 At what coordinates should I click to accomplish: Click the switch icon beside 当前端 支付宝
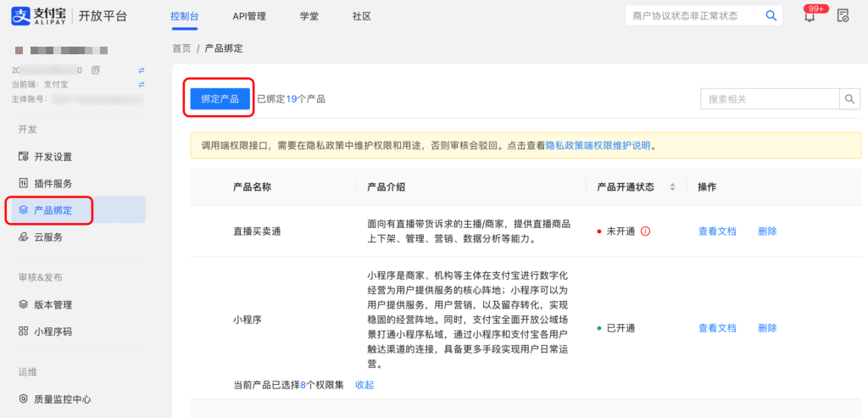142,84
